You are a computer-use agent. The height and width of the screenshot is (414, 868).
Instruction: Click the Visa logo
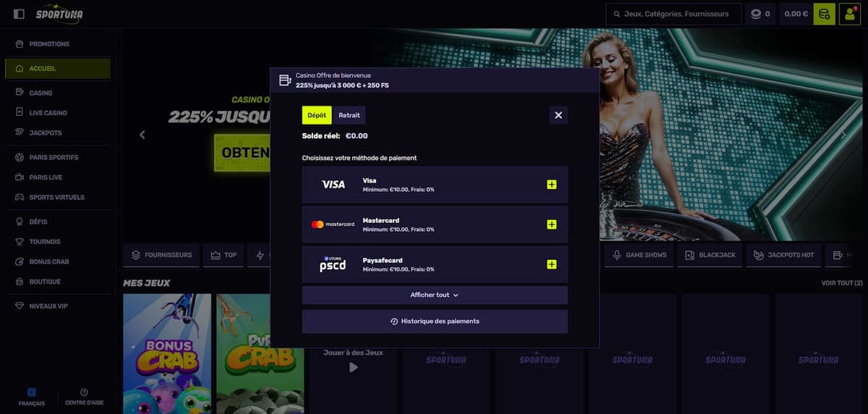coord(333,185)
